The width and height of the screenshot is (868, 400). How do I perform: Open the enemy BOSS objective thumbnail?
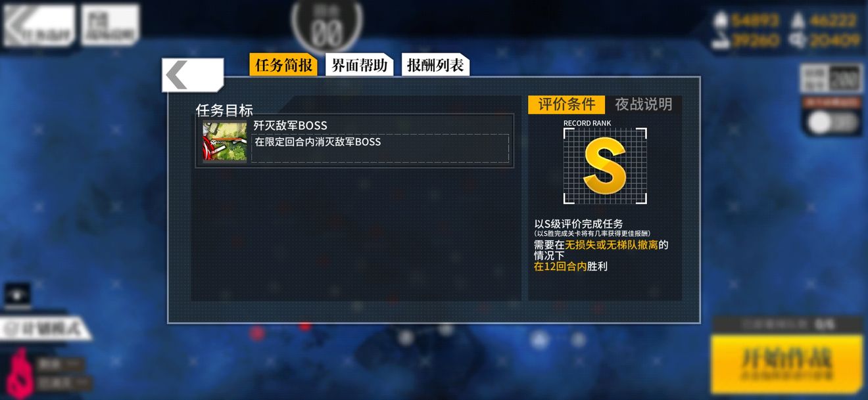coord(225,141)
